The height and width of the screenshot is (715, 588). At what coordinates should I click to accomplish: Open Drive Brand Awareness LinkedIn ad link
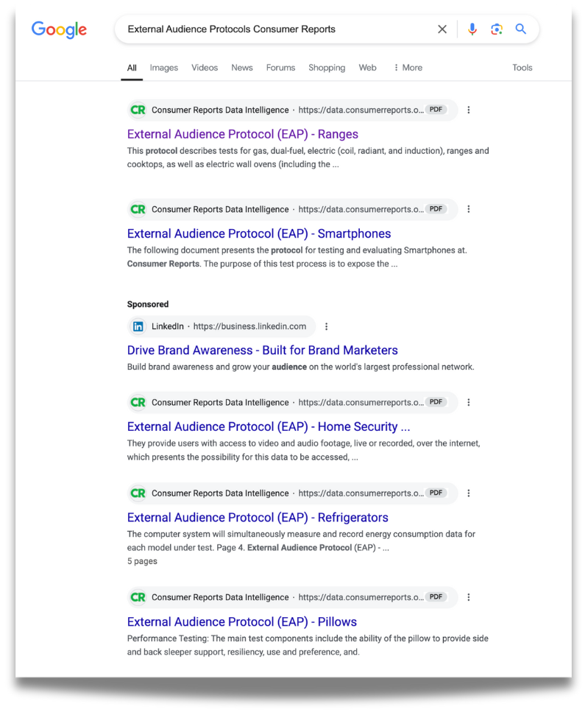tap(262, 351)
